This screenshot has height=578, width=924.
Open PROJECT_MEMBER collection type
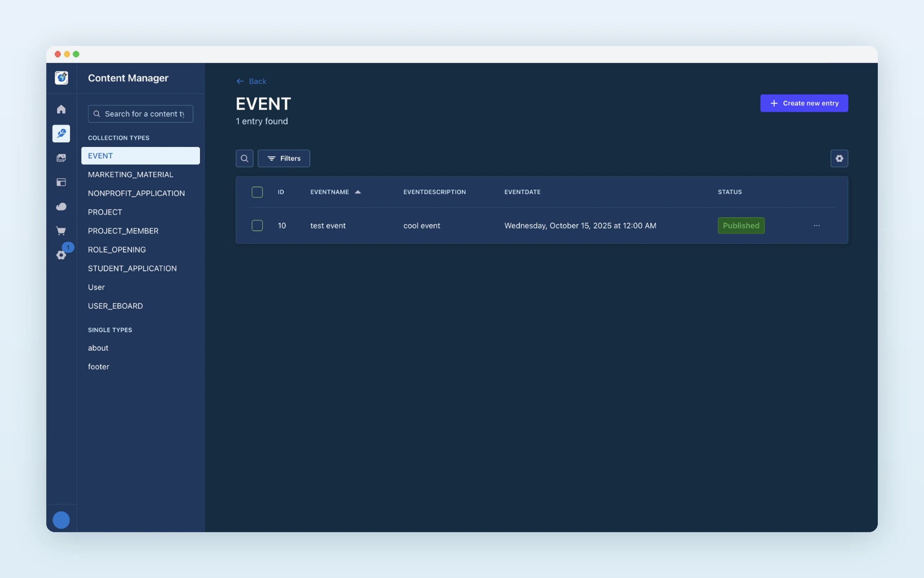point(123,231)
